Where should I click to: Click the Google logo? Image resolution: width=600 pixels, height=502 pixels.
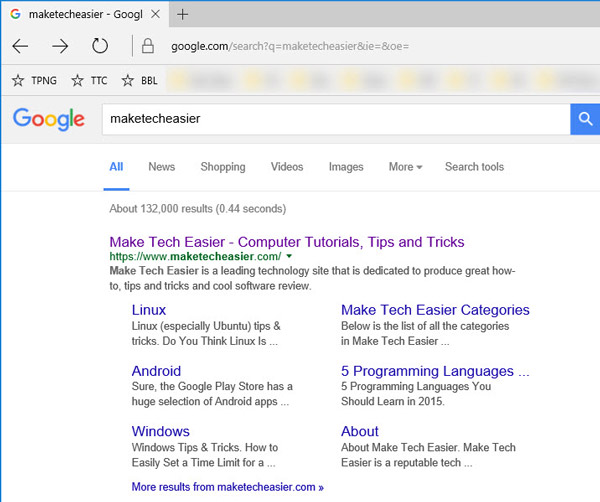49,119
